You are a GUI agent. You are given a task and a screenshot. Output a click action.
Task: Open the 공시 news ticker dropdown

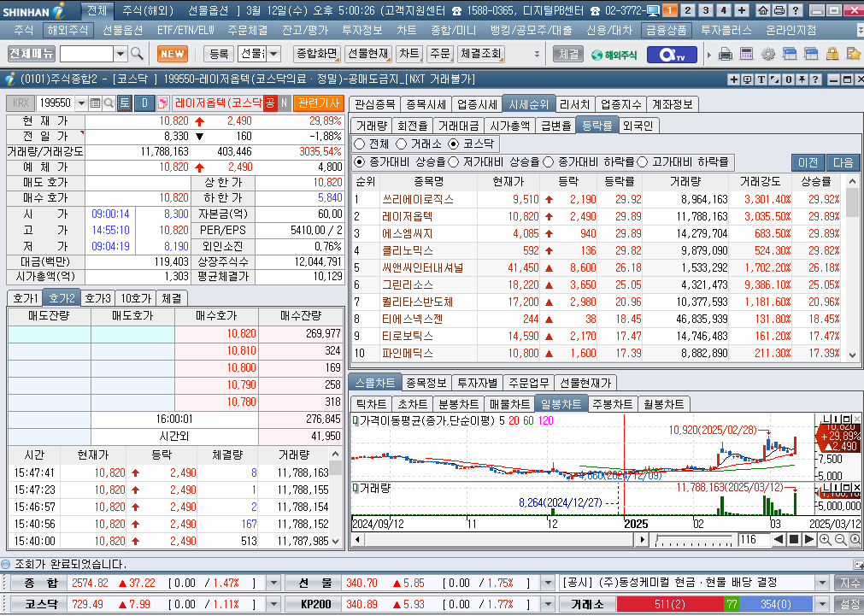coord(822,583)
